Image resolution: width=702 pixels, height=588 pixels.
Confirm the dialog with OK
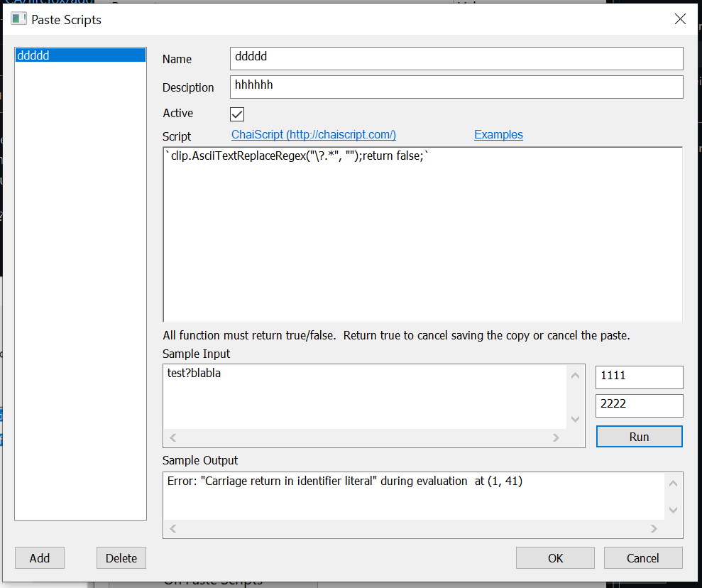pos(555,558)
